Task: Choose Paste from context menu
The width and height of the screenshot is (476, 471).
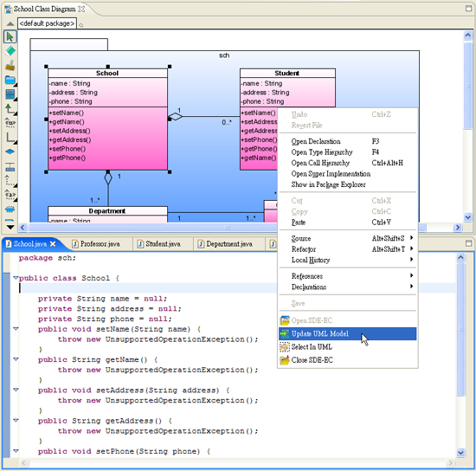Action: coord(347,223)
